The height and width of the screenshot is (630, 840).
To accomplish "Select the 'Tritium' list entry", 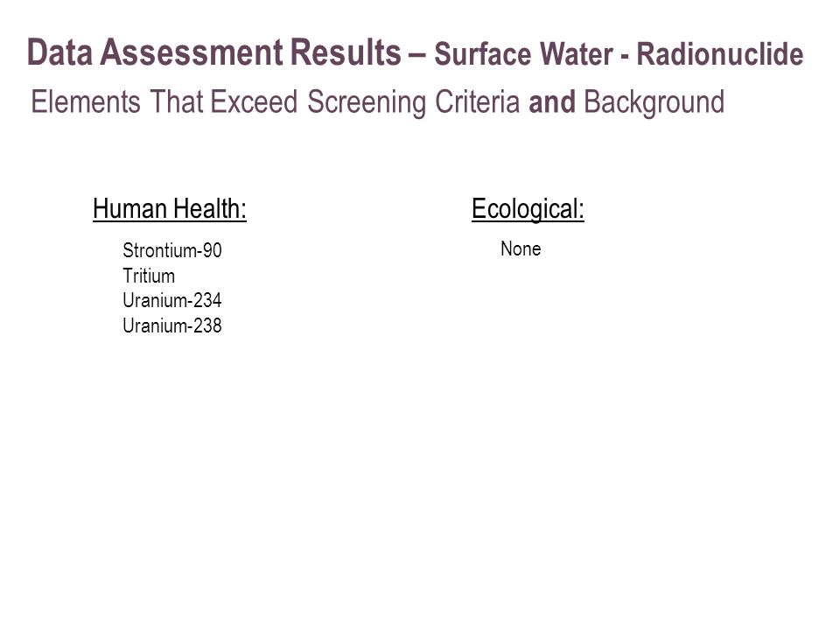I will tap(149, 276).
